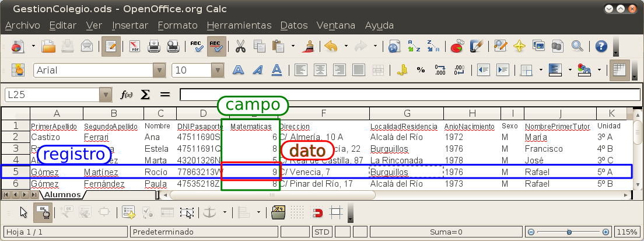644x241 pixels.
Task: Toggle grid lines for current sheet
Action: (x=618, y=70)
